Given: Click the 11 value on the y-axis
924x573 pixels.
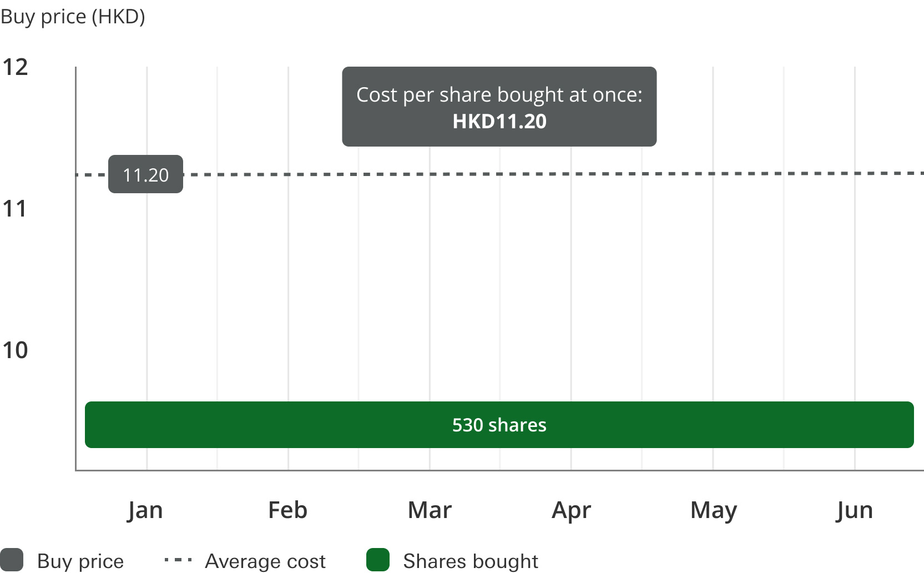Looking at the screenshot, I should click(x=15, y=209).
